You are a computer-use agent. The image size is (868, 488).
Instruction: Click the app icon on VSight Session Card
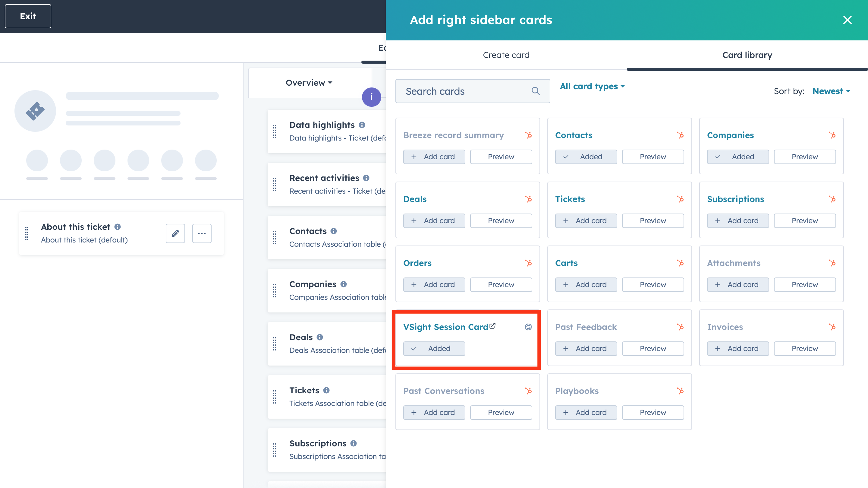tap(528, 327)
